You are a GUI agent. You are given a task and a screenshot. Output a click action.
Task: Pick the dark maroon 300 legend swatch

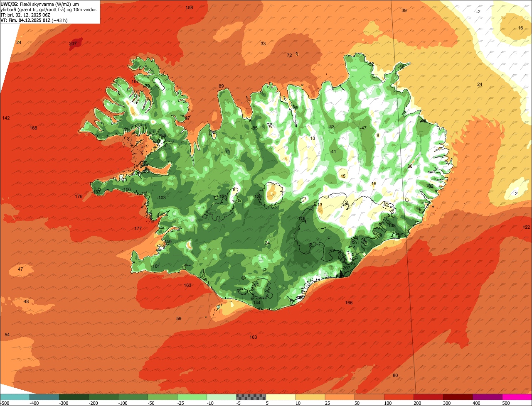[458, 396]
